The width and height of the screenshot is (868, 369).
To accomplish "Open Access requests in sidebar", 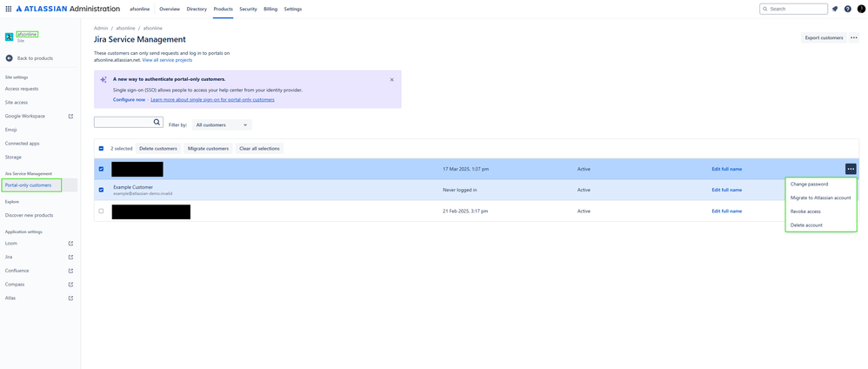I will pyautogui.click(x=22, y=89).
